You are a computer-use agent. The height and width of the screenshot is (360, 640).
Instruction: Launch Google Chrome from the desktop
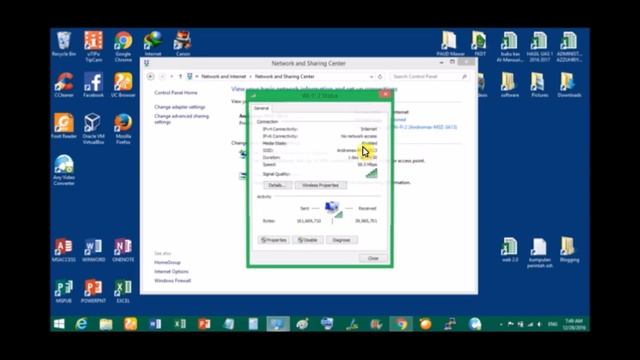coord(123,46)
